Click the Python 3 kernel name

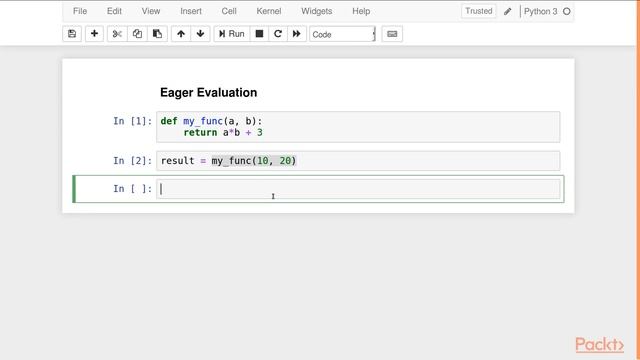tap(540, 11)
